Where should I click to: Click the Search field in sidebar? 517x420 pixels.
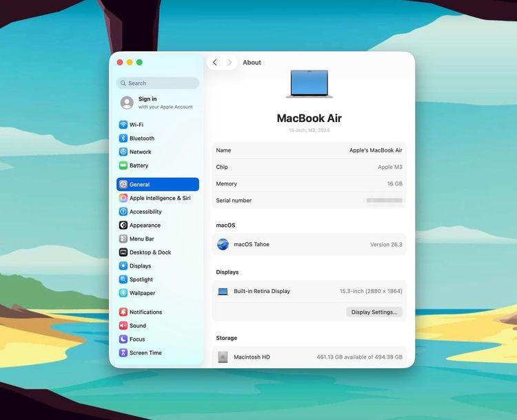[158, 83]
